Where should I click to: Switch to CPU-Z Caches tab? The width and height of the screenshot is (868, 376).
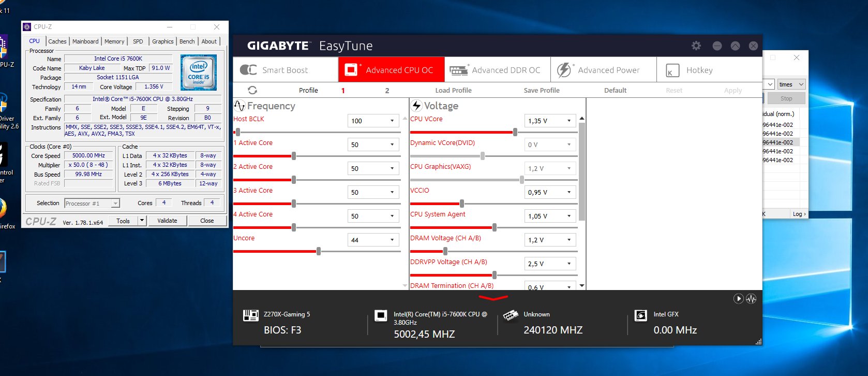pos(57,41)
